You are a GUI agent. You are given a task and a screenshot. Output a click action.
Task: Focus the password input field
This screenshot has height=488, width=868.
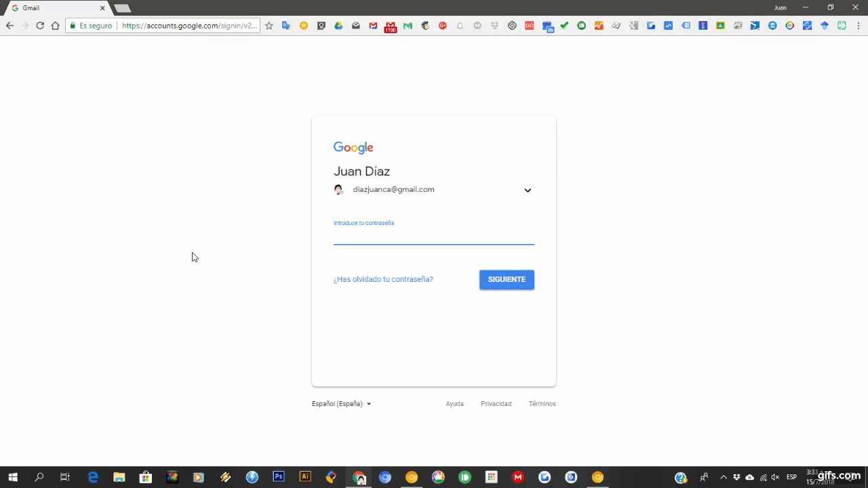[x=434, y=235]
